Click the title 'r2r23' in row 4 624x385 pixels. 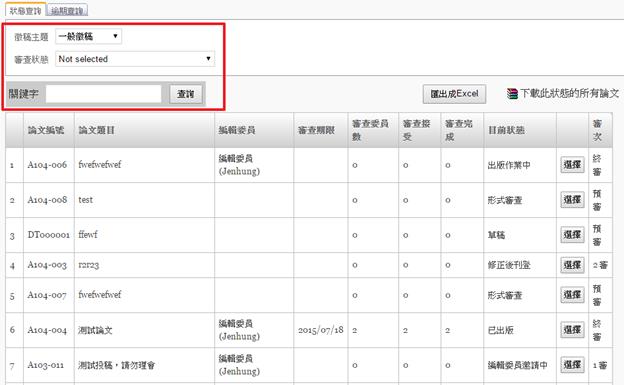pyautogui.click(x=88, y=265)
